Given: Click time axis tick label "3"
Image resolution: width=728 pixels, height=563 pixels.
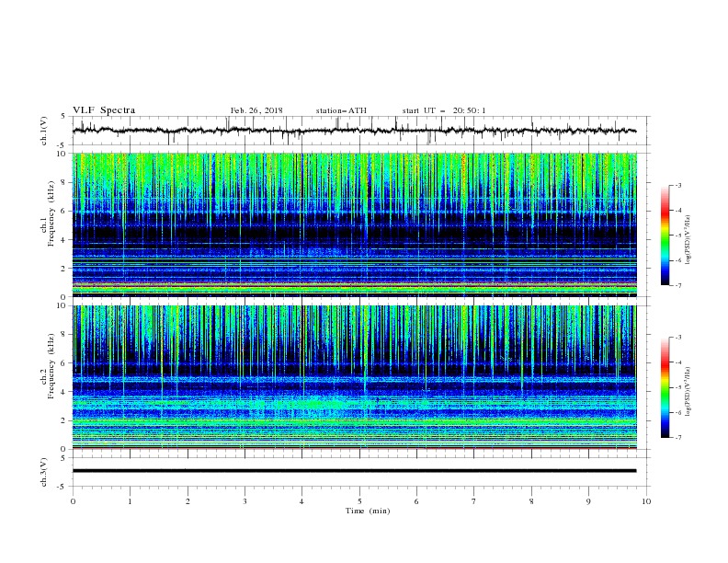Looking at the screenshot, I should (x=245, y=501).
